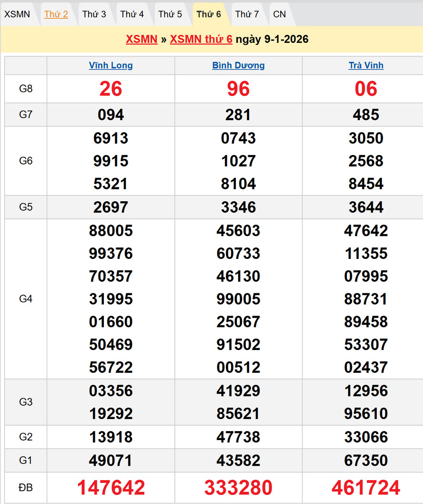Screen dimensions: 423x504
Task: Click the ĐB row label
Action: point(26,487)
